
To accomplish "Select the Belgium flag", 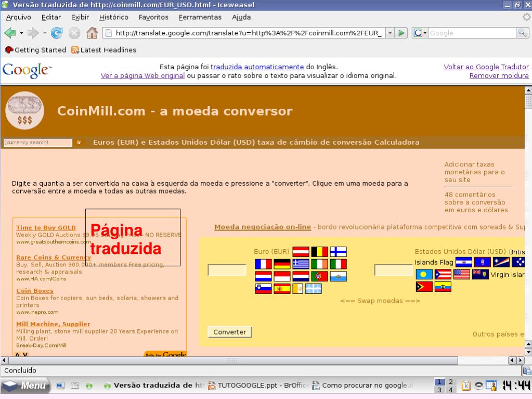I will tap(320, 252).
